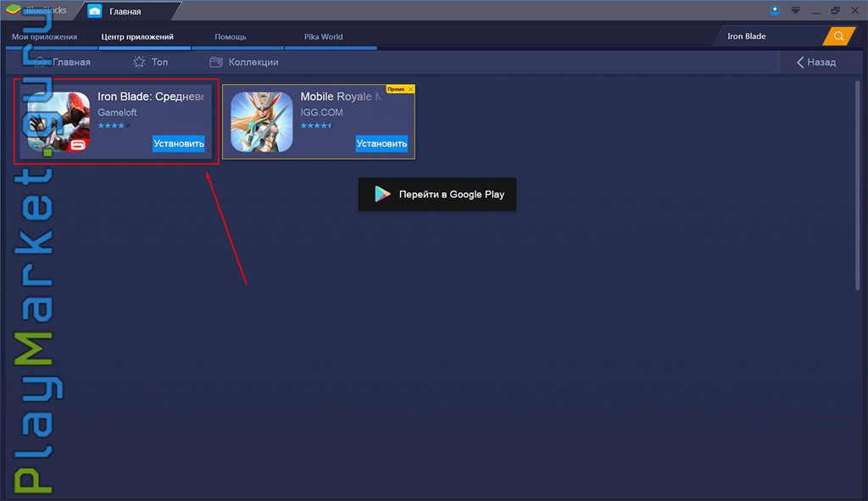Viewport: 868px width, 501px height.
Task: Click the Топ star icon
Action: click(139, 62)
